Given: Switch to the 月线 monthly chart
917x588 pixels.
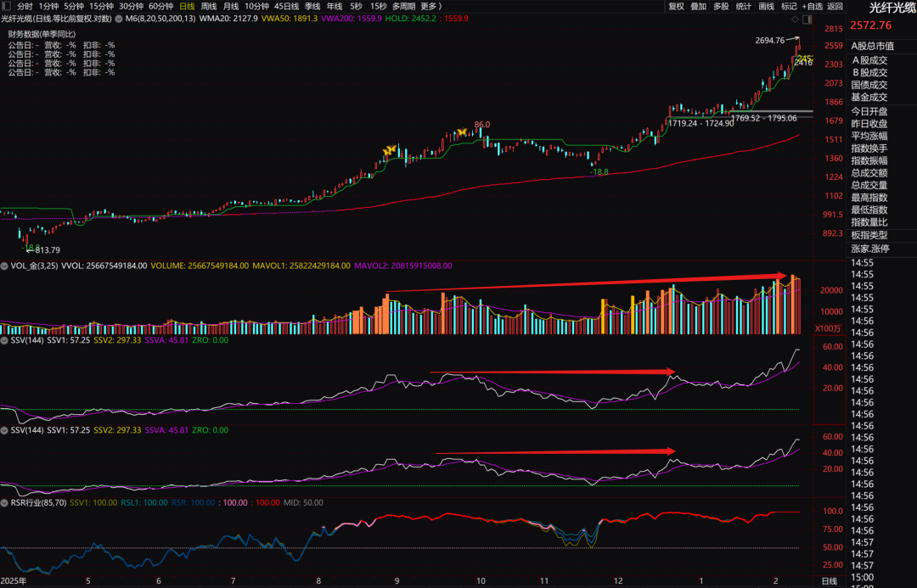Looking at the screenshot, I should tap(231, 6).
